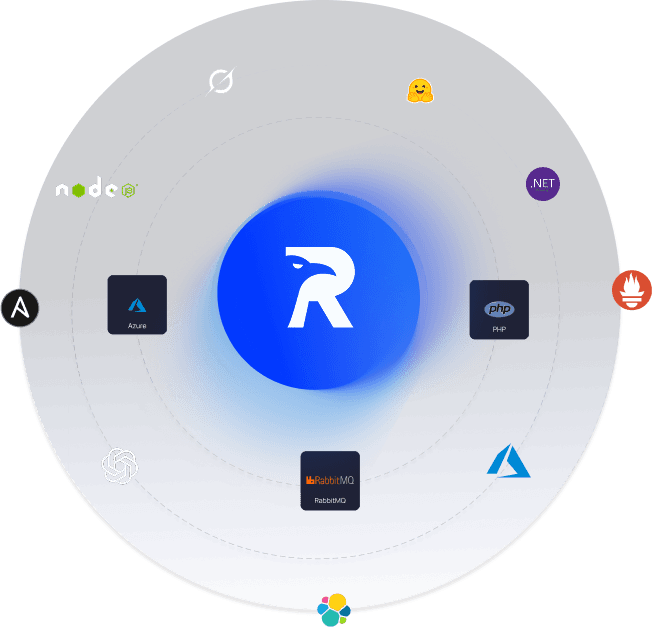
Task: Select the Azure dark tile
Action: point(137,304)
